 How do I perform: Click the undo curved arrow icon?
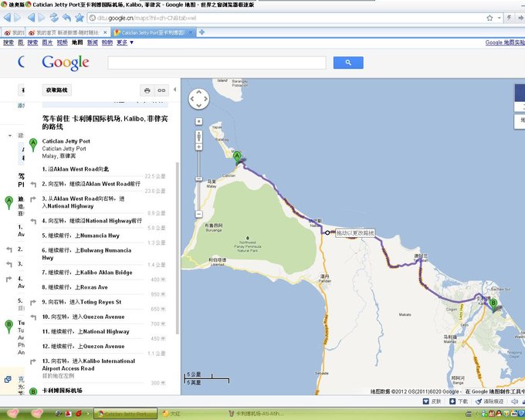coord(66,18)
